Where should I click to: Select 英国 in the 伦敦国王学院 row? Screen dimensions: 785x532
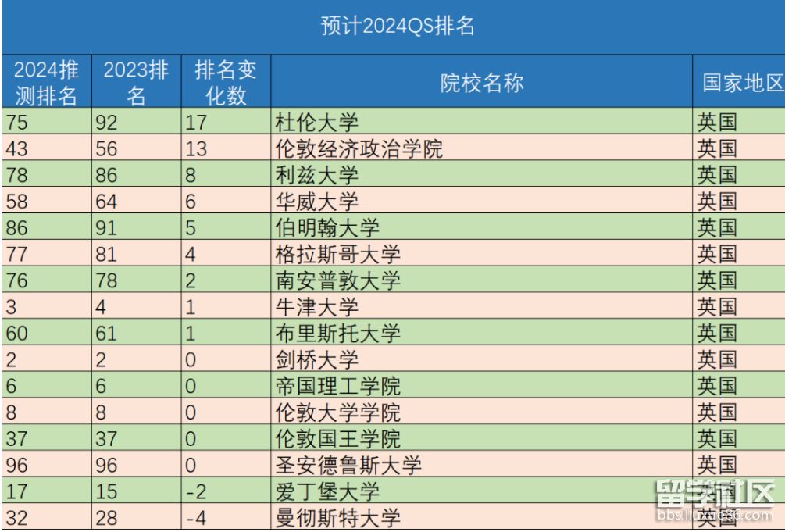tap(717, 439)
